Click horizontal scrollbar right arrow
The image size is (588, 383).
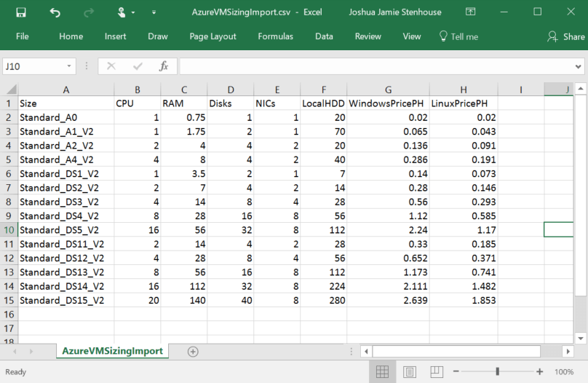pos(568,352)
